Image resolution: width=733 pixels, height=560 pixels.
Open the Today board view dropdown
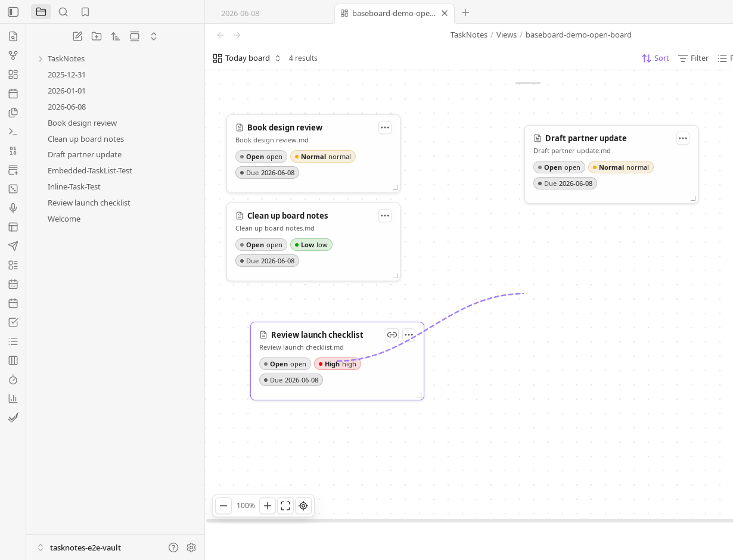click(x=247, y=58)
